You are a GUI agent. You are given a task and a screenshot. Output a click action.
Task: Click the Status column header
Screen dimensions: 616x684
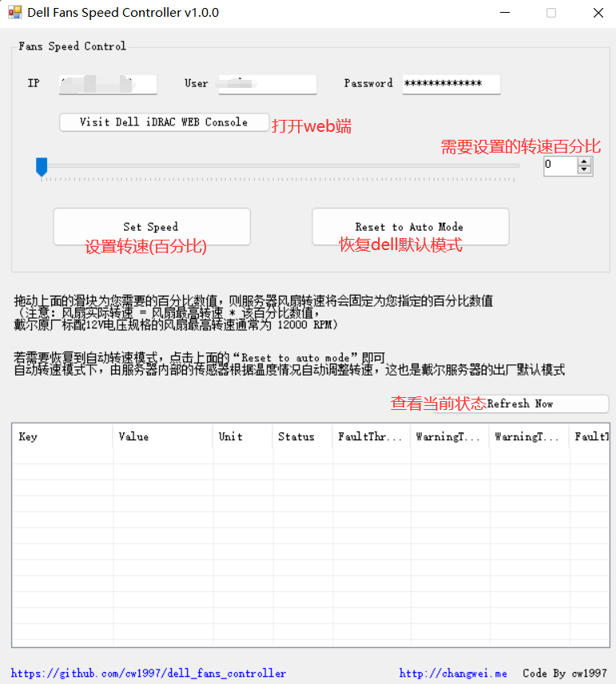(x=301, y=437)
